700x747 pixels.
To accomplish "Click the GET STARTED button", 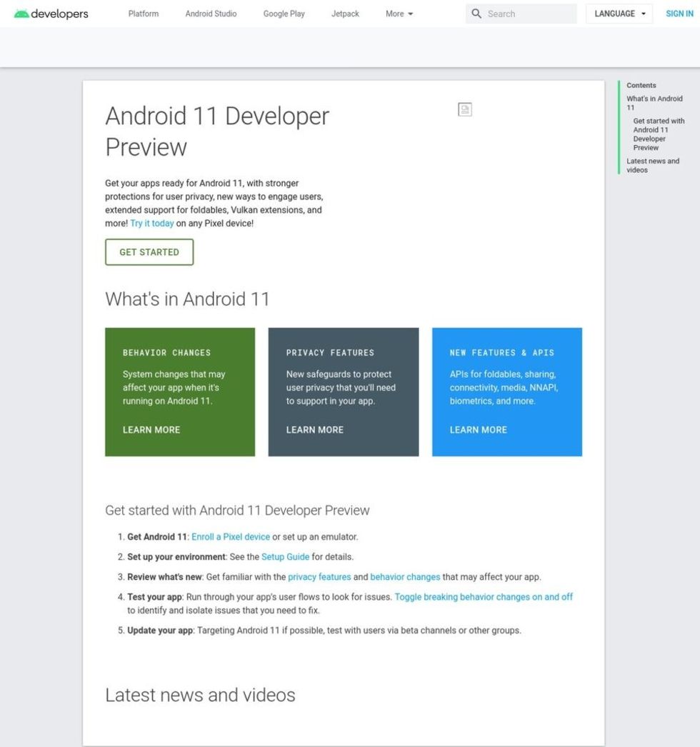I will (x=149, y=252).
